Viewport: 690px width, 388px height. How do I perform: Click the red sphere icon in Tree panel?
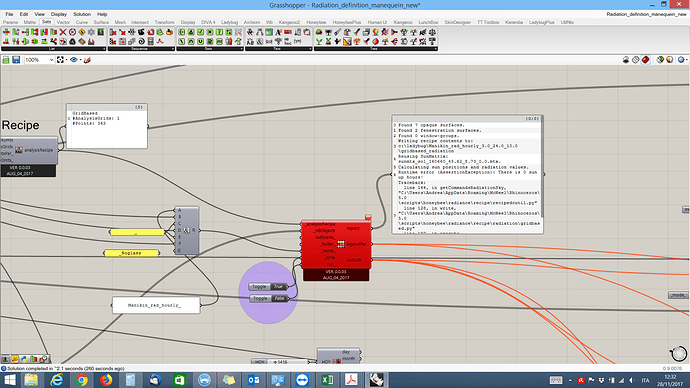point(375,41)
